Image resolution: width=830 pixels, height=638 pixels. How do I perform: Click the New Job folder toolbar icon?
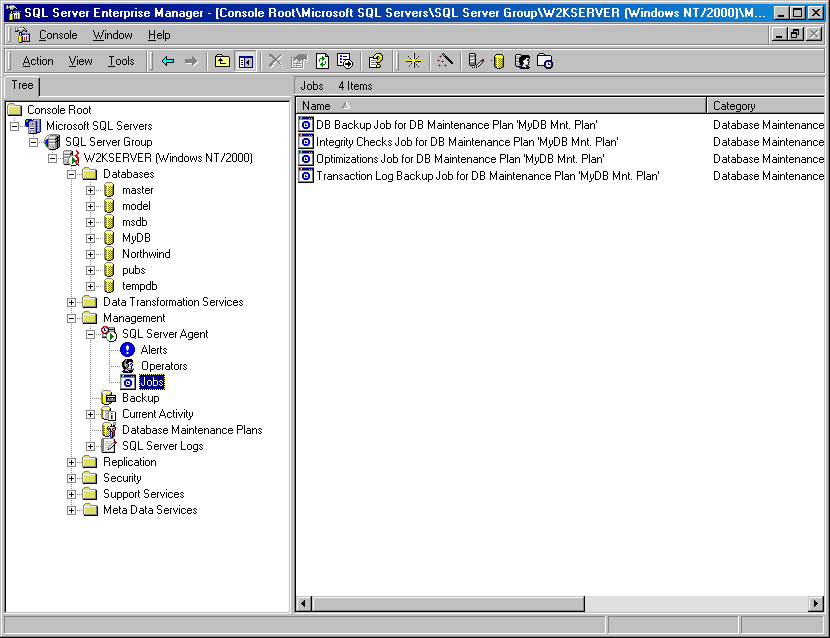pyautogui.click(x=545, y=61)
